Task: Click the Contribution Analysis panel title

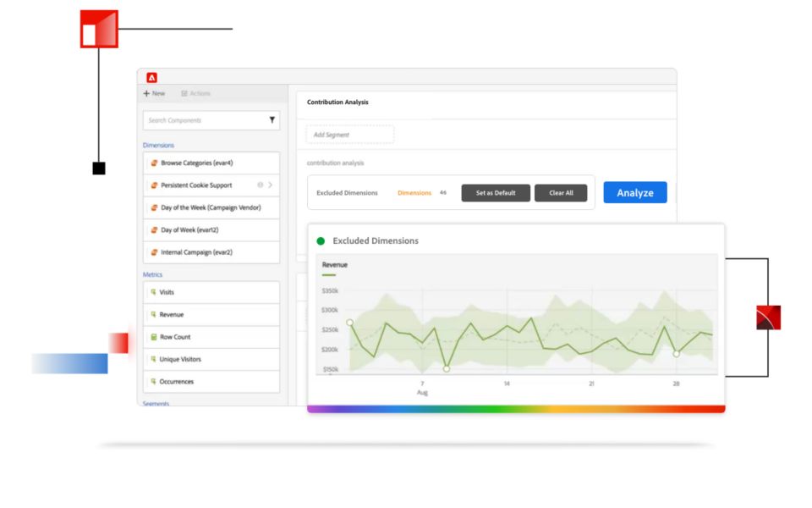Action: point(337,102)
